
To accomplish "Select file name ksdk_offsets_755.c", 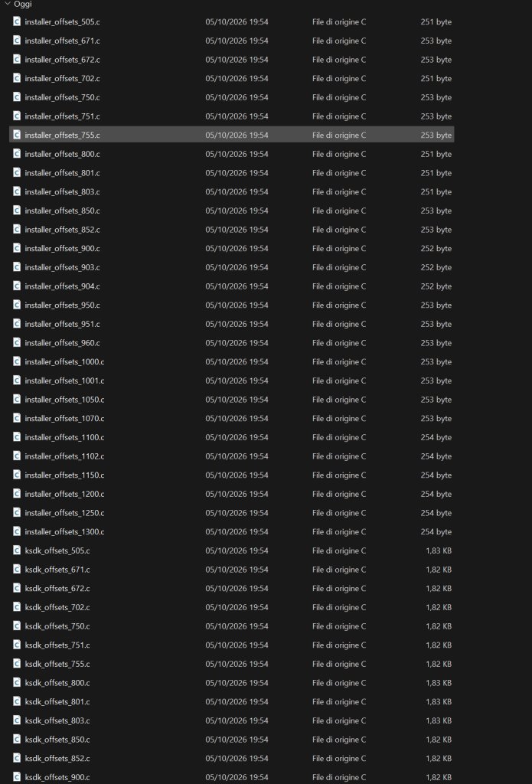I will click(57, 664).
